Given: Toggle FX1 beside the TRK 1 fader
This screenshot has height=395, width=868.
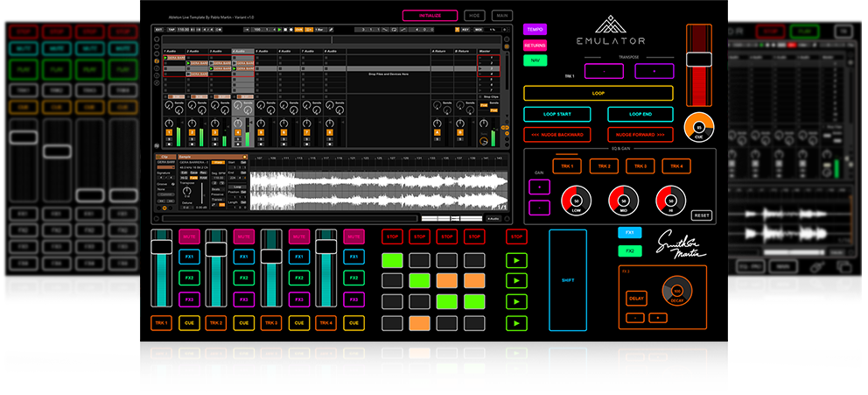Looking at the screenshot, I should (189, 257).
